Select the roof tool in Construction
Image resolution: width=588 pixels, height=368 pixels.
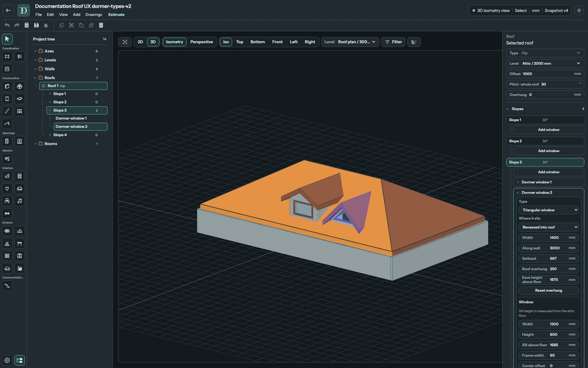7,124
